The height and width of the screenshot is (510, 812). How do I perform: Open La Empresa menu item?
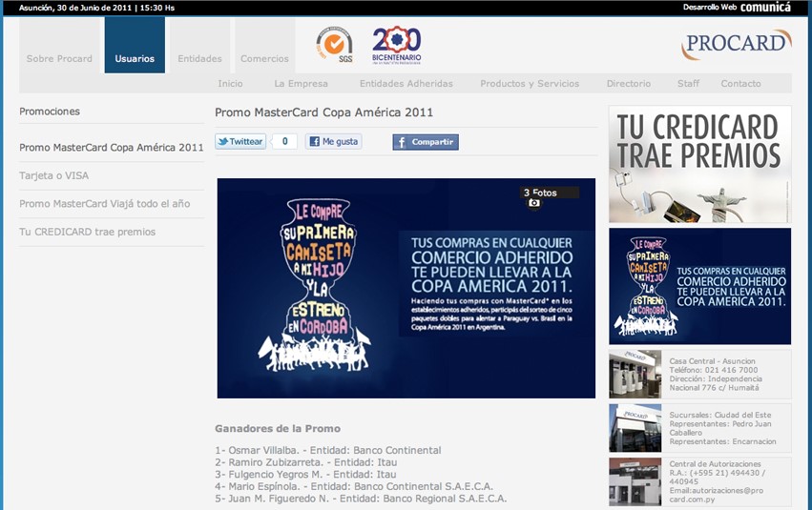(x=301, y=83)
